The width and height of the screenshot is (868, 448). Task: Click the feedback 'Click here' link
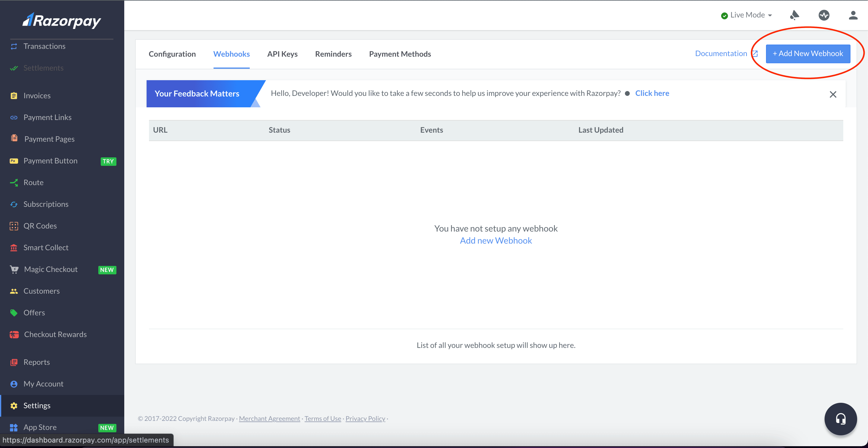tap(652, 93)
